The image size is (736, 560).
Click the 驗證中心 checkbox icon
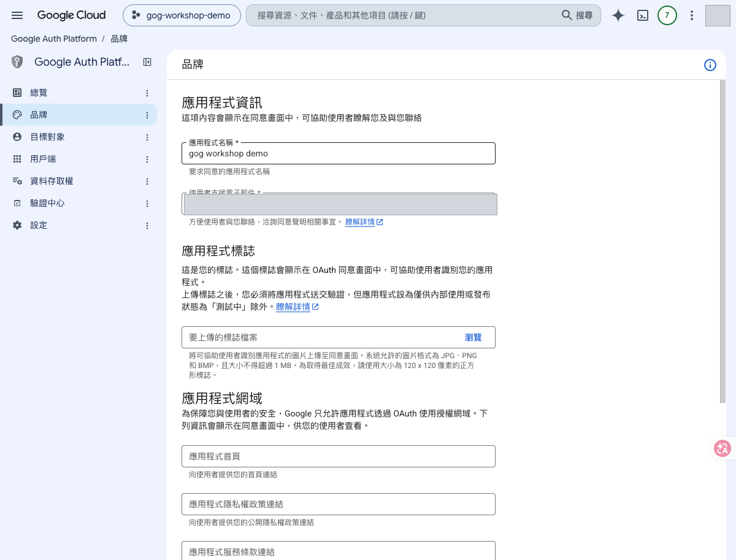pos(17,203)
